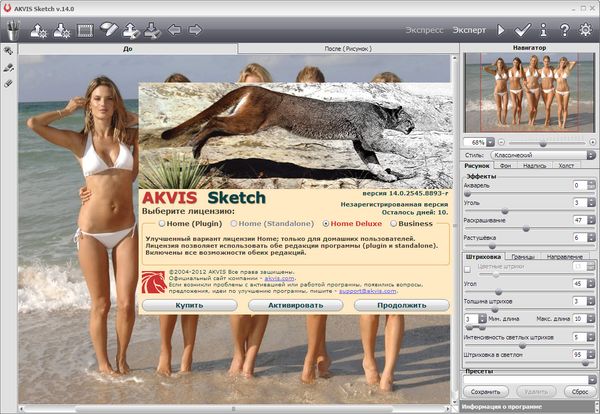Adjust the Угол 45 value stepper
This screenshot has width=600, height=414.
[x=591, y=284]
